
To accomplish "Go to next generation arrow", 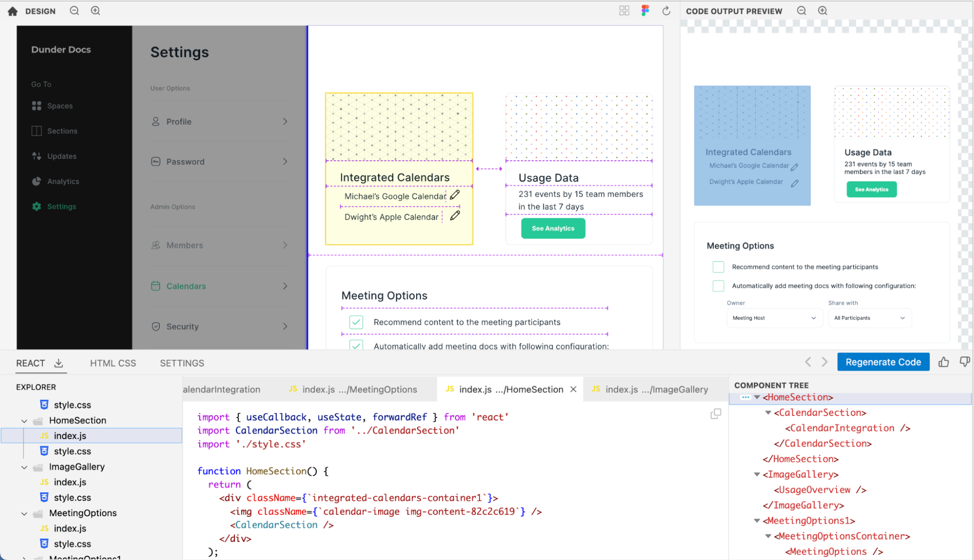I will 824,362.
